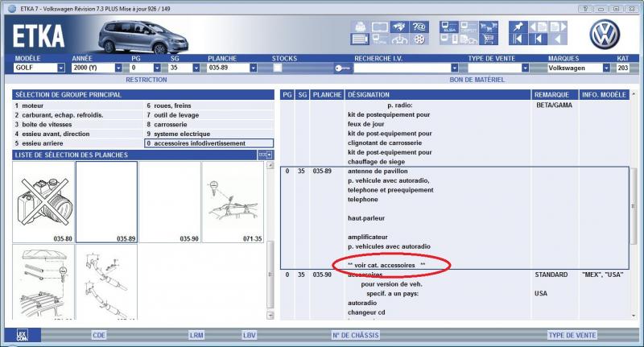The height and width of the screenshot is (347, 644).
Task: Open the handshake icon in the toolbar
Action: pos(399,27)
